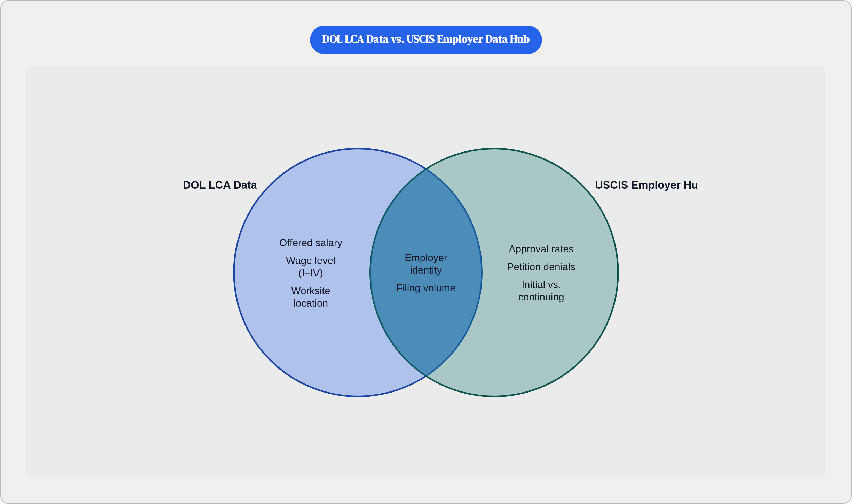The height and width of the screenshot is (504, 852).
Task: Click 'Filing volume' in the overlap
Action: 426,288
